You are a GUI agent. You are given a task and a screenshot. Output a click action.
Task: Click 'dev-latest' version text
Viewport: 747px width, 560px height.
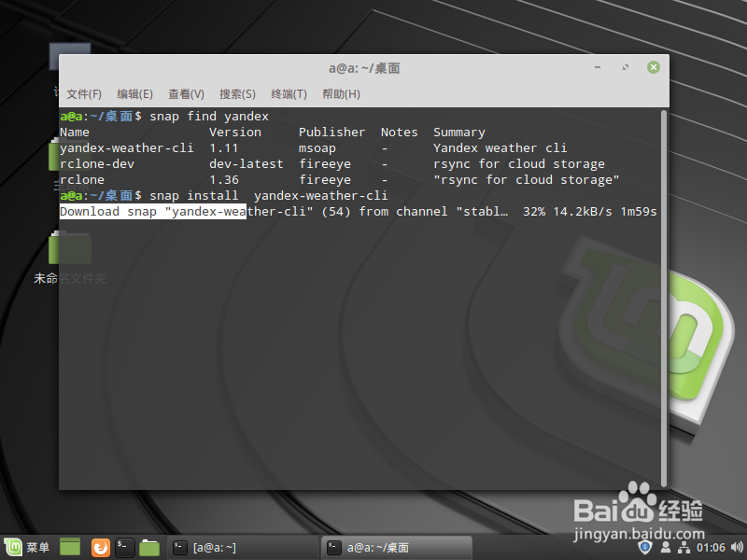pos(247,164)
